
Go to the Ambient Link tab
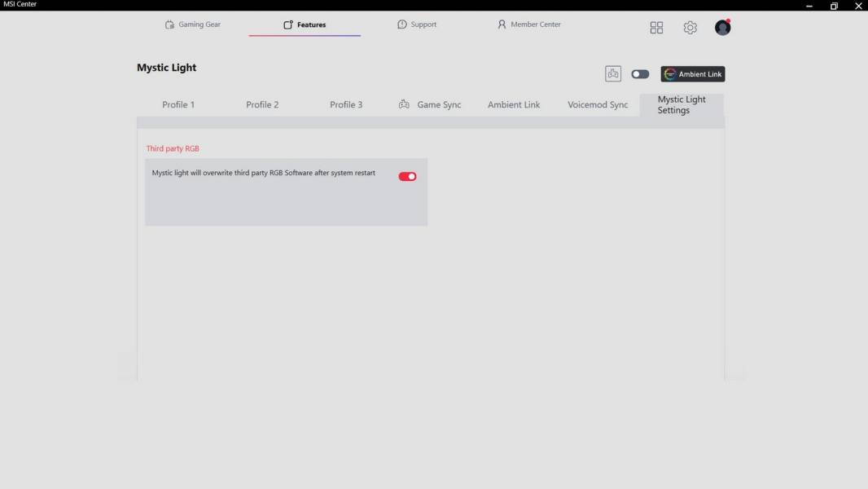(514, 104)
